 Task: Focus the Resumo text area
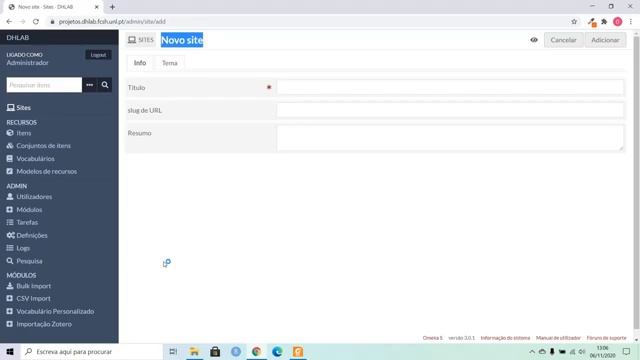point(450,138)
